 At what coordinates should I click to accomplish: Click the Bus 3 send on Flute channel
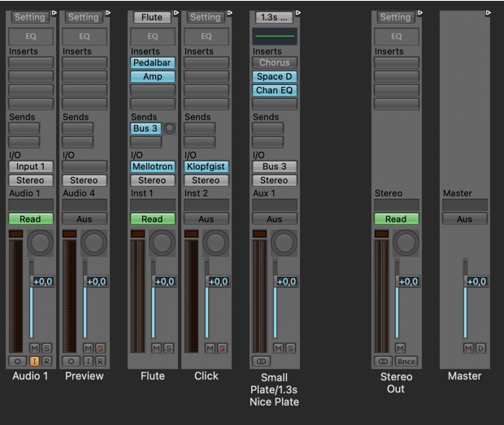(x=146, y=128)
